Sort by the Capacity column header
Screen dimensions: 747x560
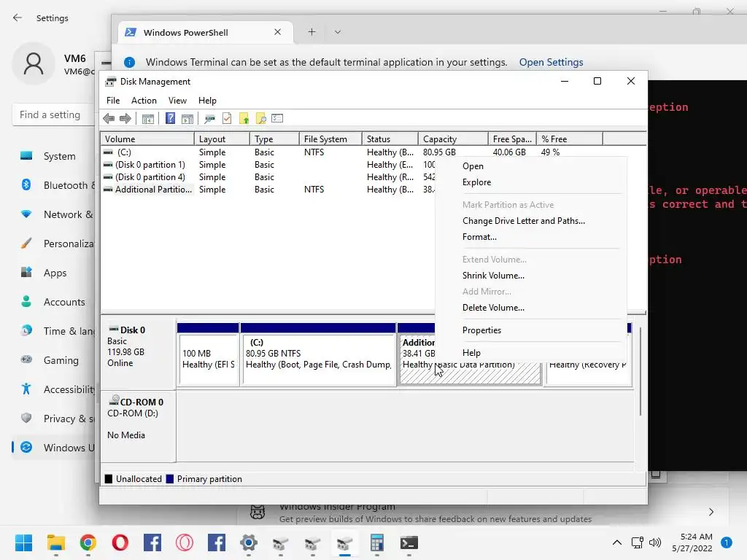pos(453,139)
